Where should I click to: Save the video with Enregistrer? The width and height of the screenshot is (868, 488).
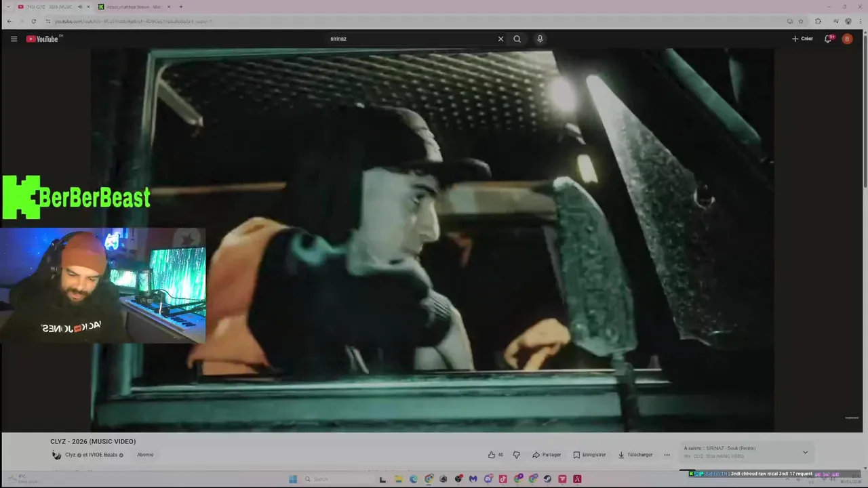pyautogui.click(x=589, y=455)
